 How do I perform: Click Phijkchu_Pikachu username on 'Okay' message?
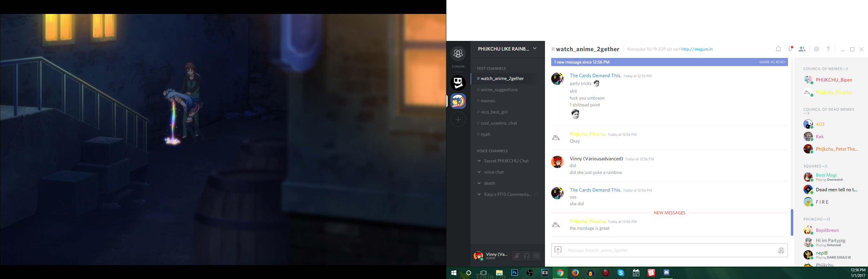(588, 134)
